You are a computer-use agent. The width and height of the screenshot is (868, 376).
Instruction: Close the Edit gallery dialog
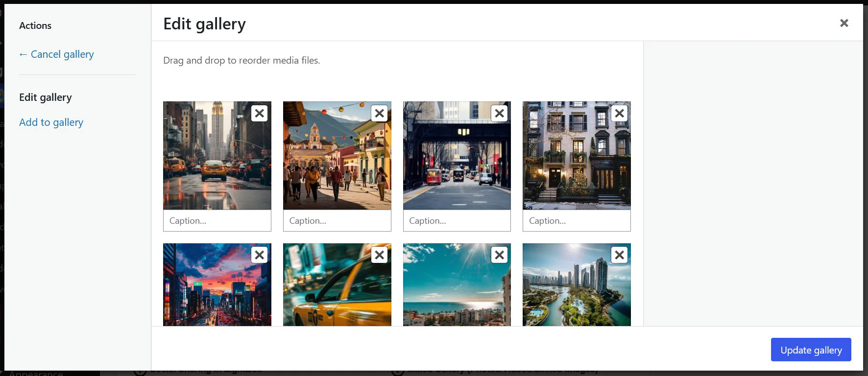click(x=844, y=23)
